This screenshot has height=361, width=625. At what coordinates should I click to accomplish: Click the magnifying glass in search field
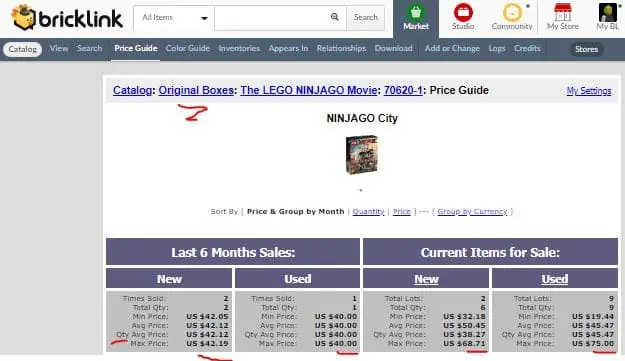click(334, 17)
